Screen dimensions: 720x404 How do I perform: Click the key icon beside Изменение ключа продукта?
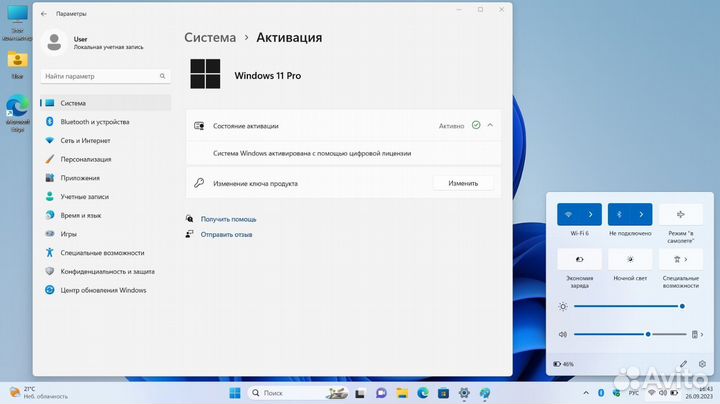pyautogui.click(x=199, y=183)
